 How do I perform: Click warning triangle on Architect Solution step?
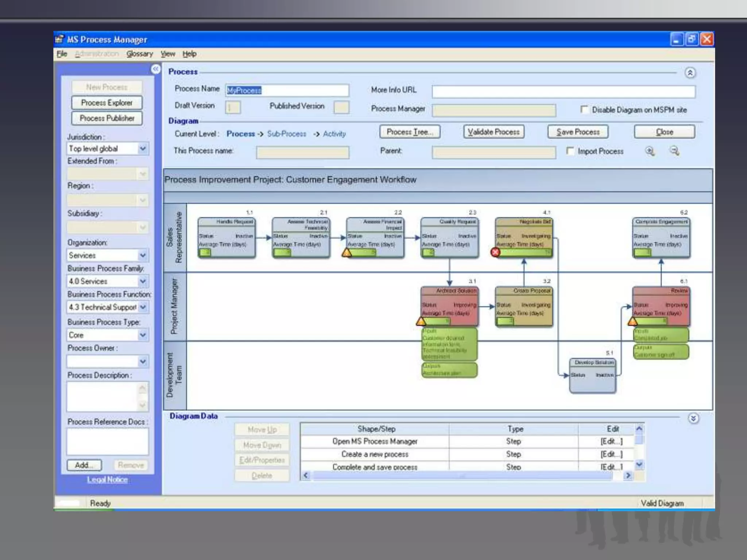[421, 321]
